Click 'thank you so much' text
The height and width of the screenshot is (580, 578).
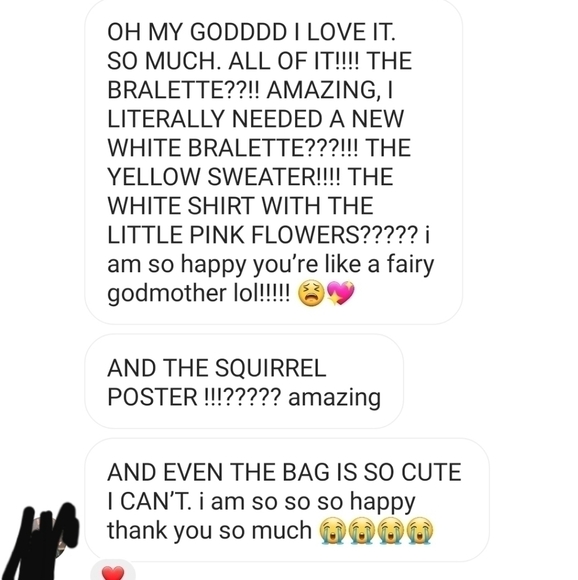tap(210, 530)
